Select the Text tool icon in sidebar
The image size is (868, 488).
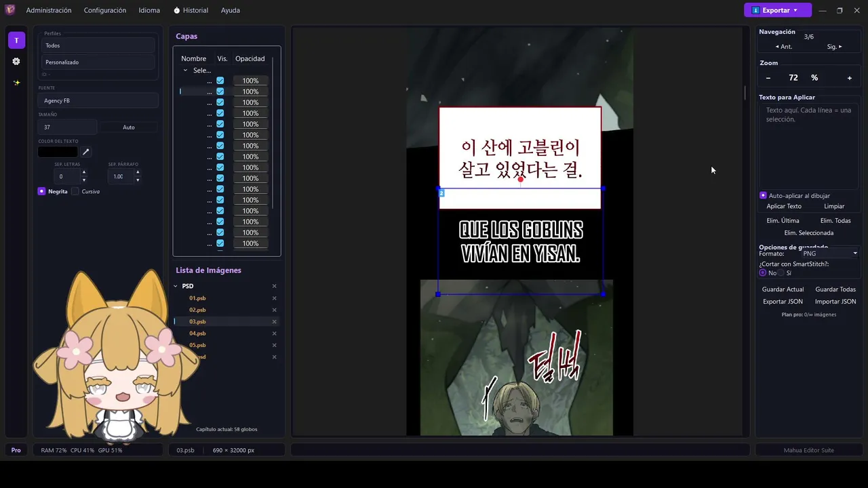[x=16, y=40]
